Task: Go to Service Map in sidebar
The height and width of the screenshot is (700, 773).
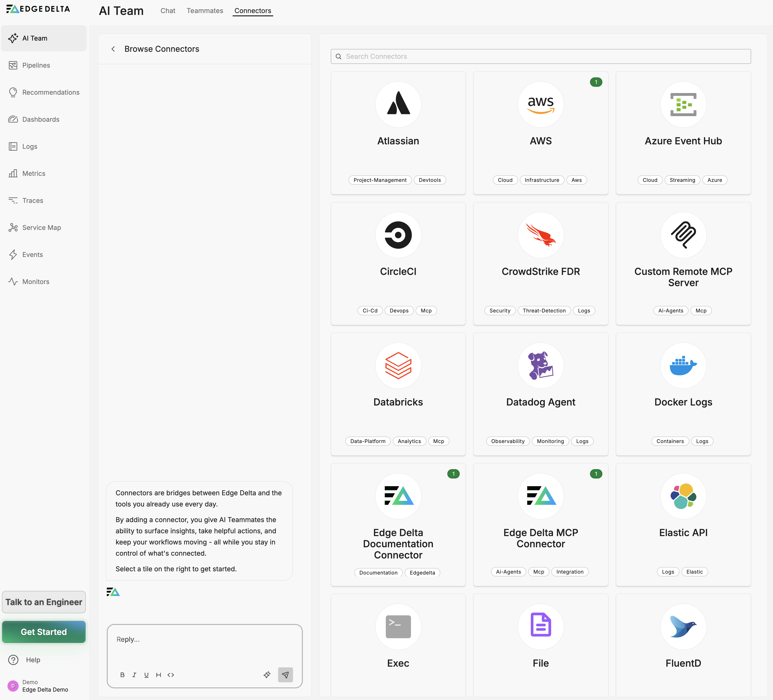Action: 41,227
